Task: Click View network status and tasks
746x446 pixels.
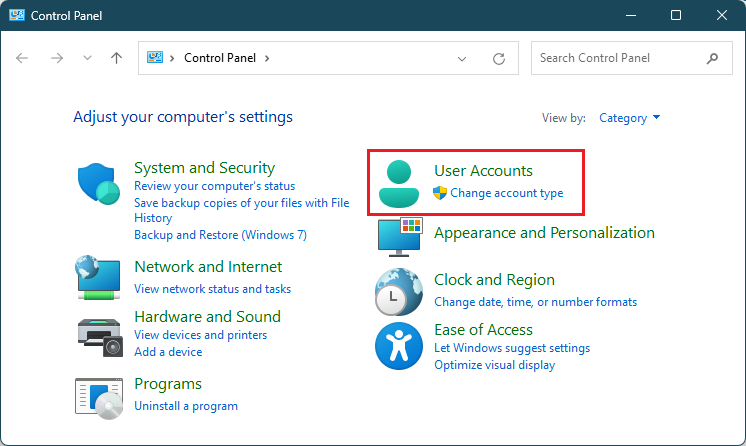Action: tap(212, 289)
